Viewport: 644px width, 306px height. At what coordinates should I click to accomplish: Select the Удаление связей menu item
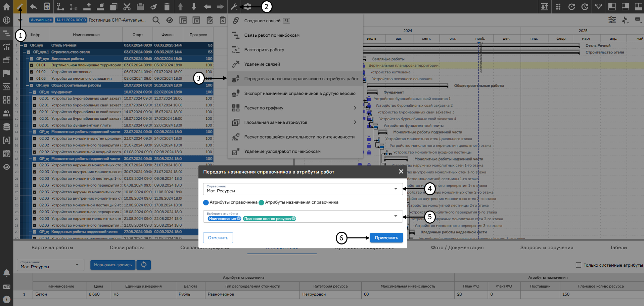(x=295, y=64)
